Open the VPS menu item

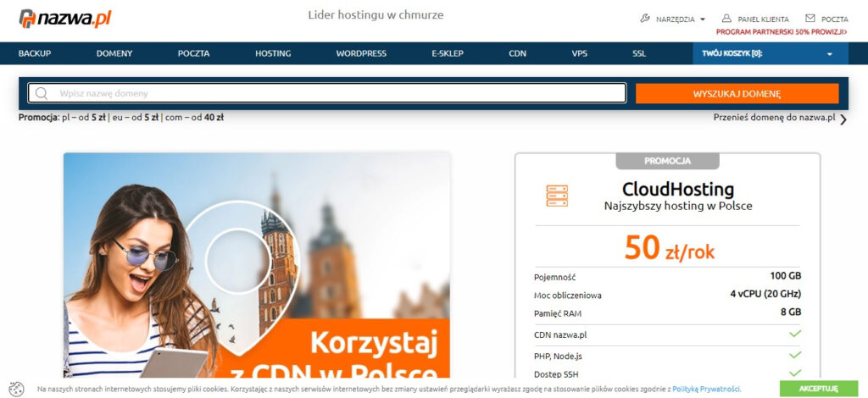pos(579,53)
